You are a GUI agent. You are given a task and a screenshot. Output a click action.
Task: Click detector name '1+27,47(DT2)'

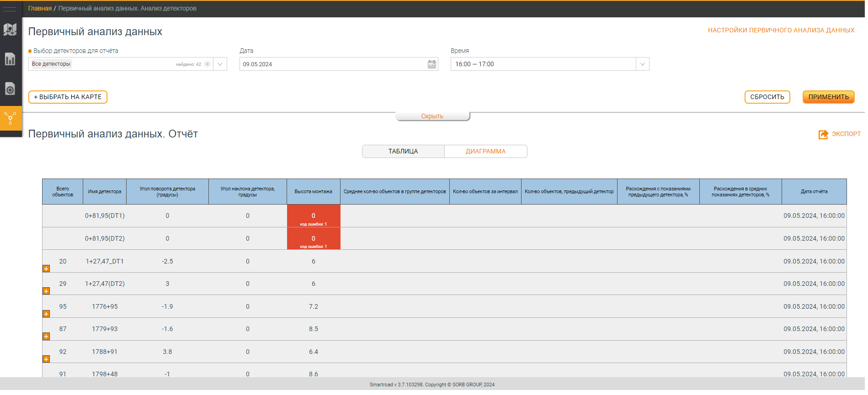click(x=105, y=284)
